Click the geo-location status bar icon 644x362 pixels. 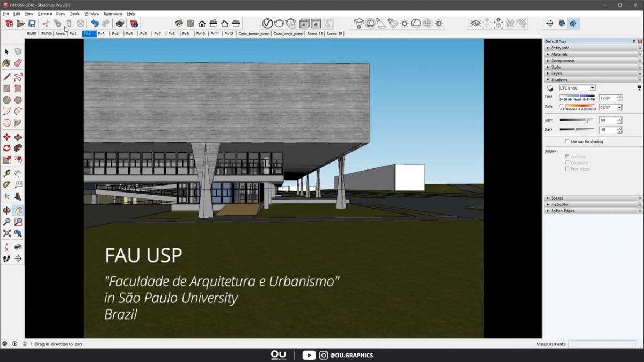(x=5, y=344)
